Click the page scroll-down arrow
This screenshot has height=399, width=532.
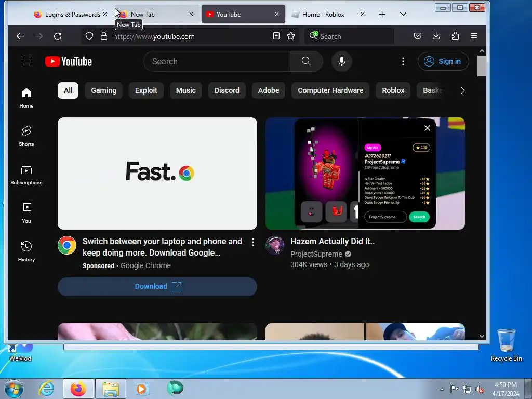(482, 336)
